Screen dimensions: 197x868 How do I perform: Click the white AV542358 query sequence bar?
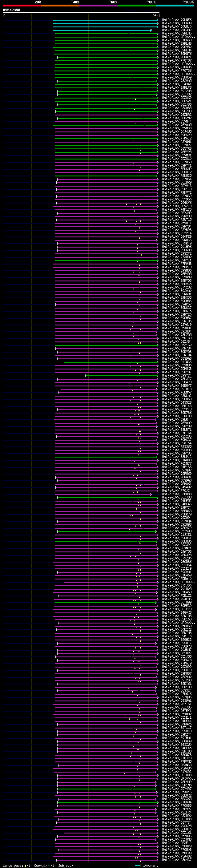point(81,13)
